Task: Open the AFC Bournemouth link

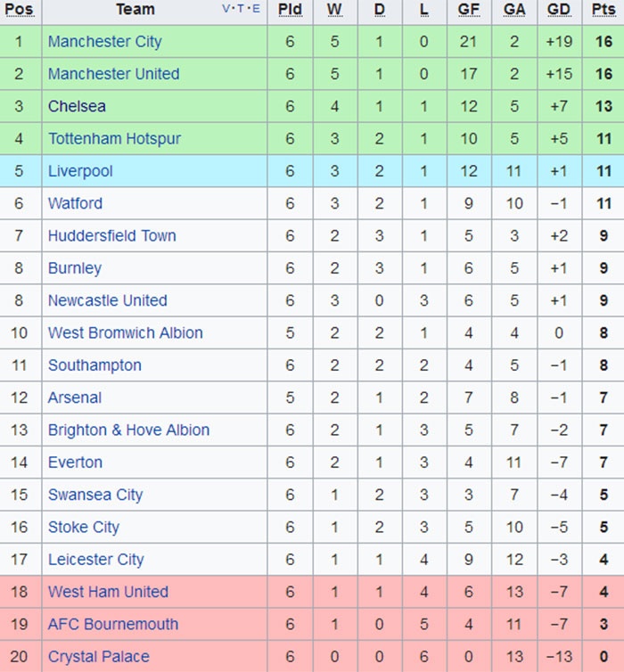Action: coord(112,625)
